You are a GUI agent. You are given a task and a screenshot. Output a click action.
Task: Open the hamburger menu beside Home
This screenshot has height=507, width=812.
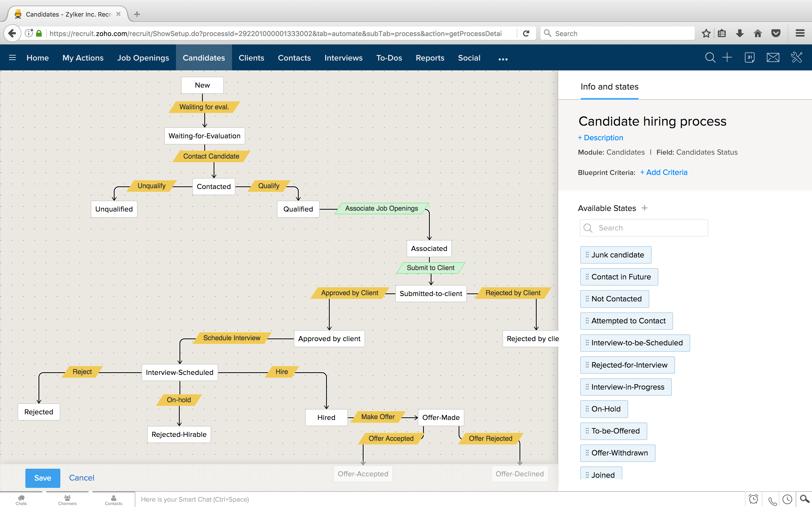pos(12,58)
